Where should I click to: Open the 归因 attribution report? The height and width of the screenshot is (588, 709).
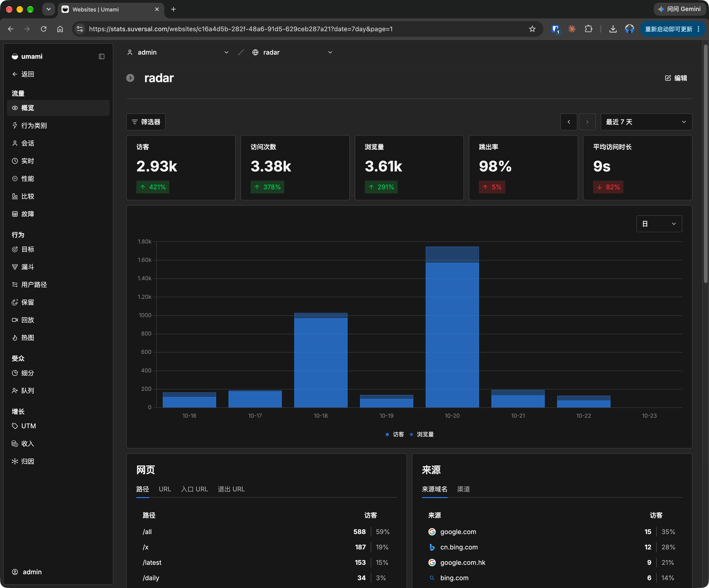(x=58, y=461)
